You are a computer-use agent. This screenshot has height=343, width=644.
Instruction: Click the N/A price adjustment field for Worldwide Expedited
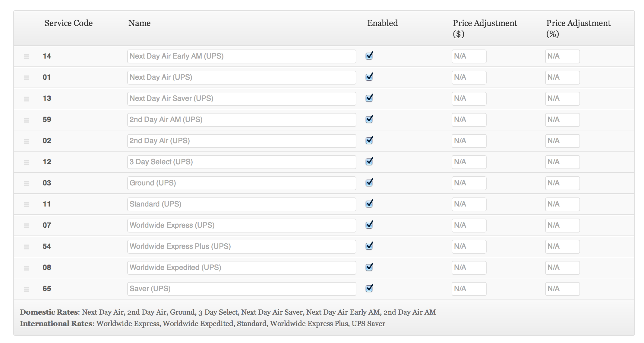tap(469, 266)
